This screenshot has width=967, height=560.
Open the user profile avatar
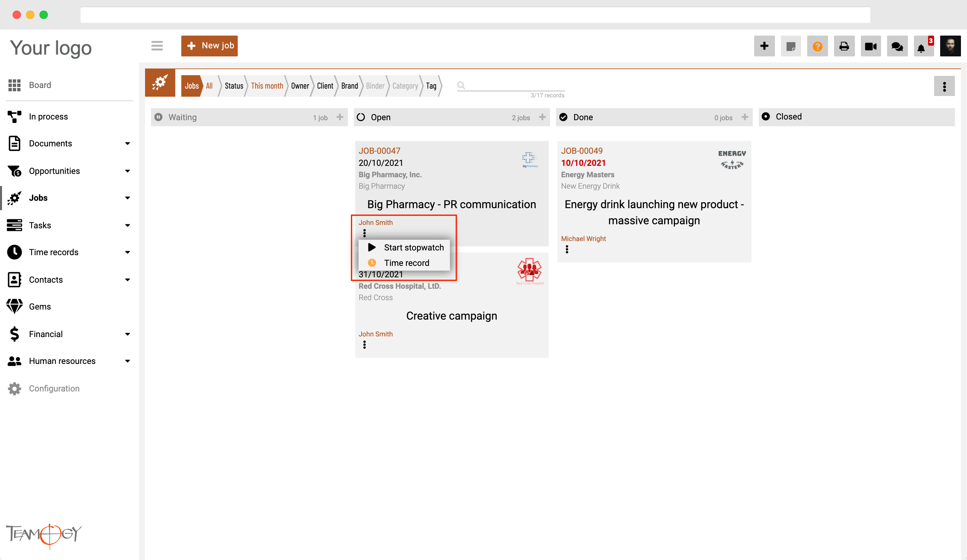pos(950,46)
